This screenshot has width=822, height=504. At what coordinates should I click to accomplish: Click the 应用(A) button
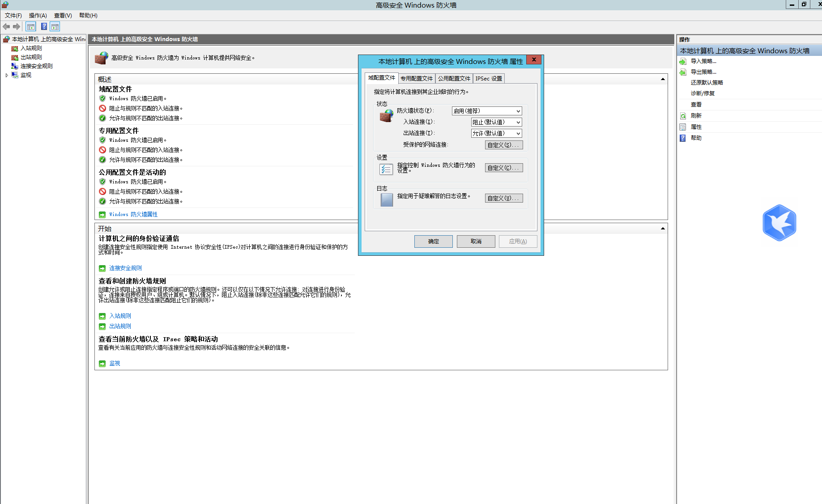point(518,241)
